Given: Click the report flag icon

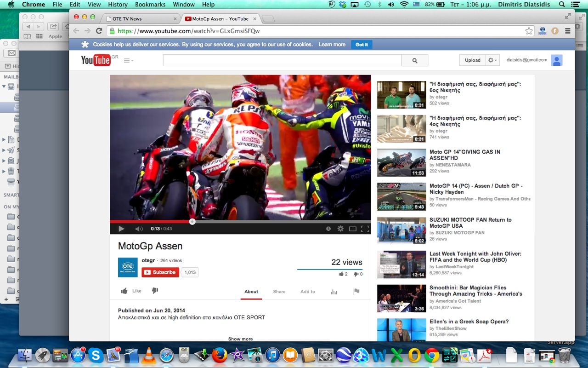Looking at the screenshot, I should coord(356,291).
